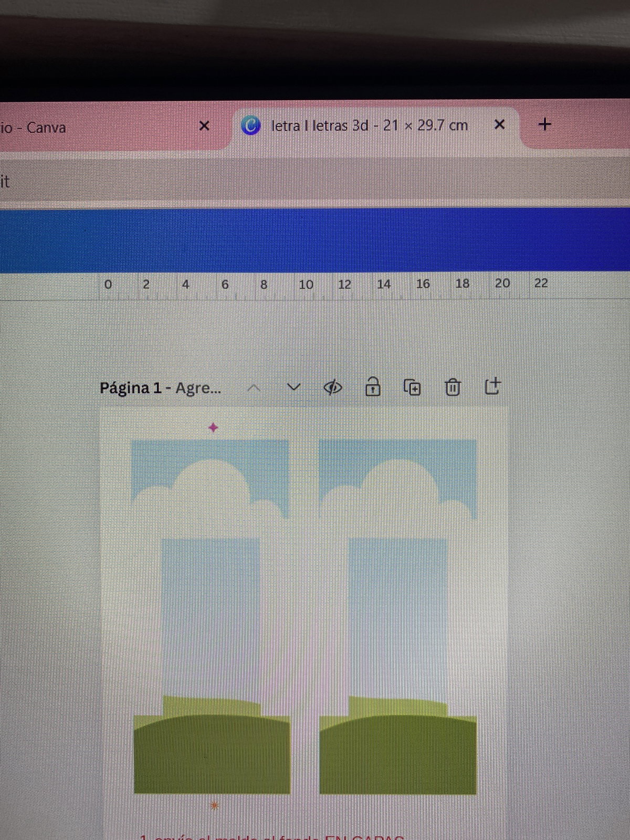This screenshot has width=630, height=840.
Task: Select the left light-blue rectangle
Action: click(x=211, y=614)
